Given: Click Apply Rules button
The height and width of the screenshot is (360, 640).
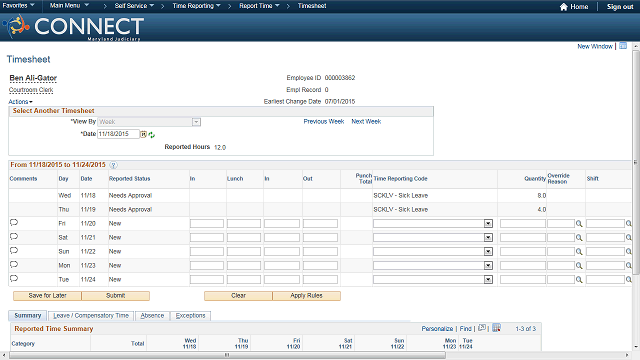Looking at the screenshot, I should (x=307, y=296).
